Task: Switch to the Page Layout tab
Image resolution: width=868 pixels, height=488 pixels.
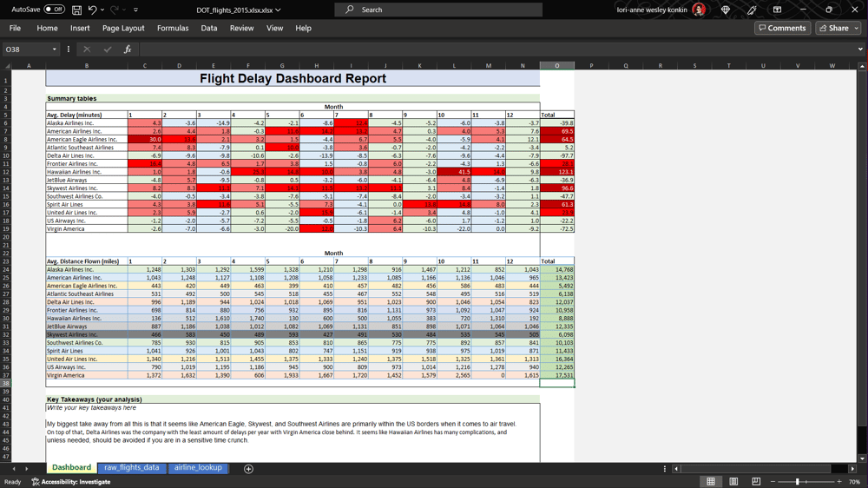Action: (x=123, y=28)
